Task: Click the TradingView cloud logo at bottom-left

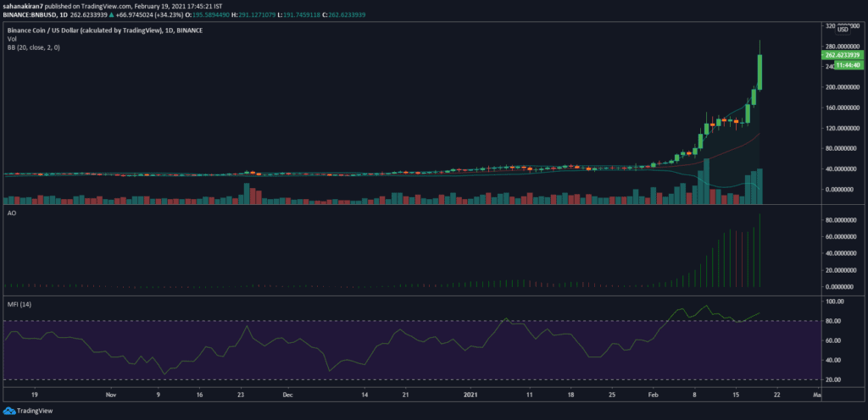Action: (x=8, y=412)
